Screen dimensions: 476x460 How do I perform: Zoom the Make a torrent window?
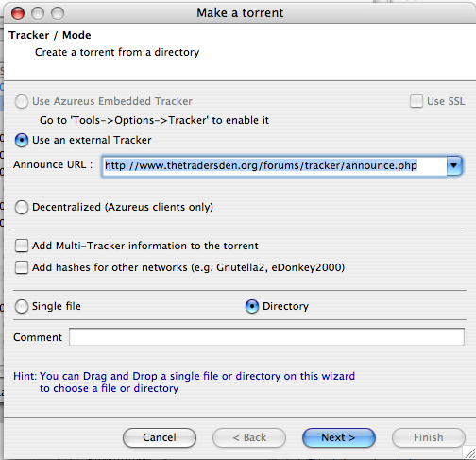(58, 13)
